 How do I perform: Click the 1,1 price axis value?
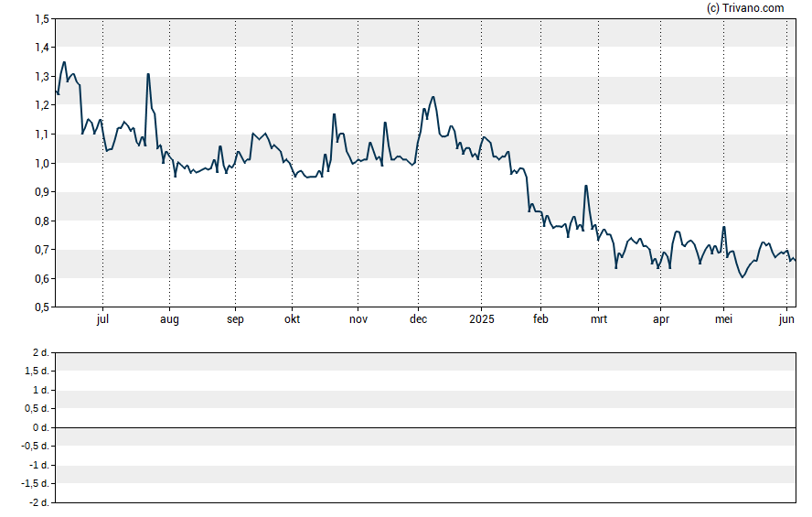click(42, 135)
